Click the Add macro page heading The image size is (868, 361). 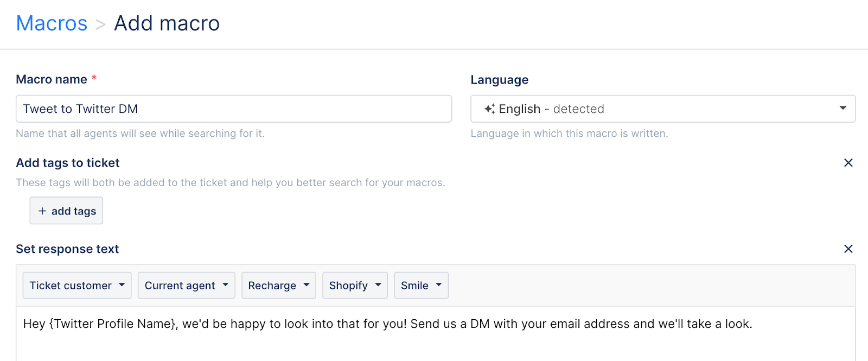[167, 23]
